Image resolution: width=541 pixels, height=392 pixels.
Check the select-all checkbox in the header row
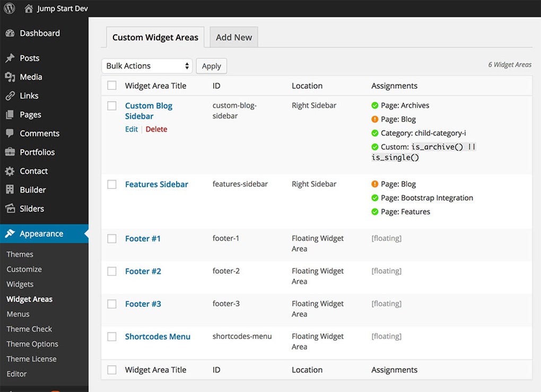tap(112, 85)
